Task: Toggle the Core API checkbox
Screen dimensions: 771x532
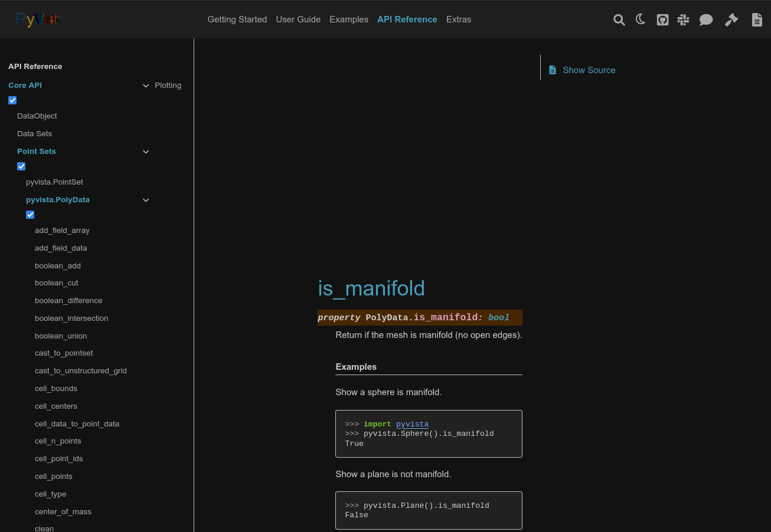Action: tap(12, 100)
